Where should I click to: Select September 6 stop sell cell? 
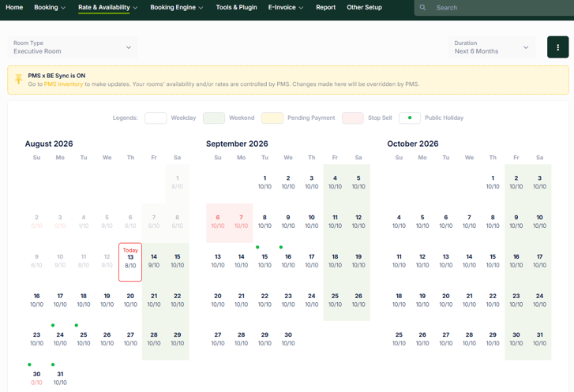tap(218, 223)
